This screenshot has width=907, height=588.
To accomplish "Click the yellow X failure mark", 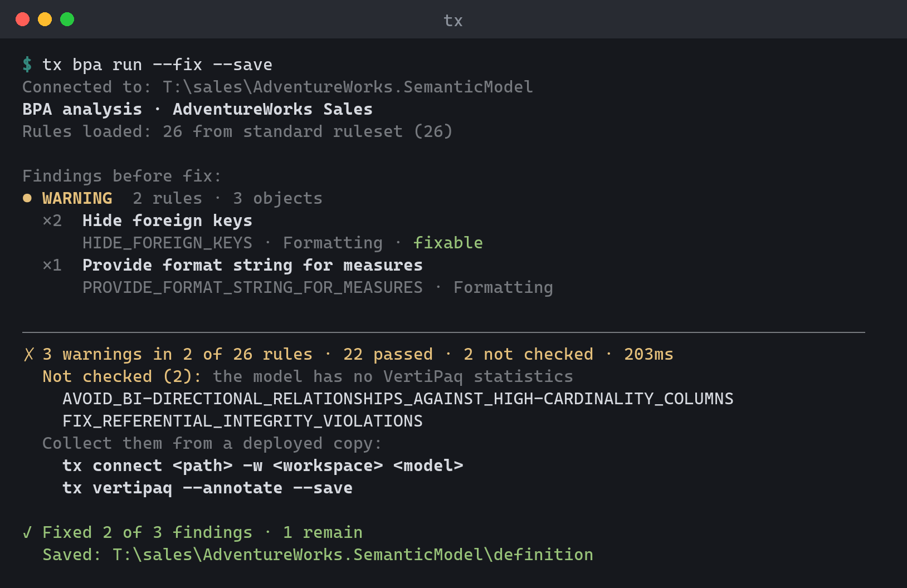I will 29,354.
